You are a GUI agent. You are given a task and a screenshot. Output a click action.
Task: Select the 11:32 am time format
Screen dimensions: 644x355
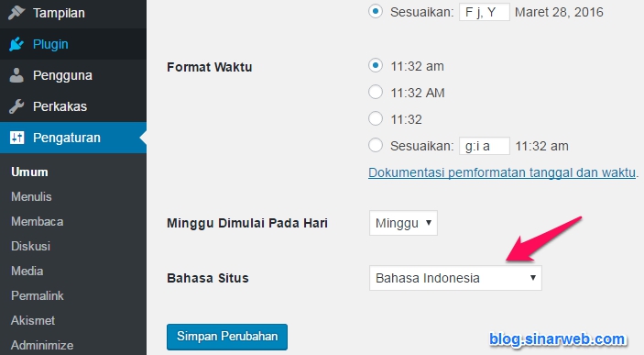pos(376,65)
